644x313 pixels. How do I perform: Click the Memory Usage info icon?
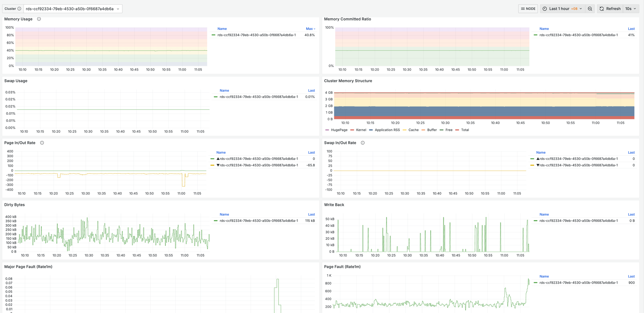tap(39, 19)
